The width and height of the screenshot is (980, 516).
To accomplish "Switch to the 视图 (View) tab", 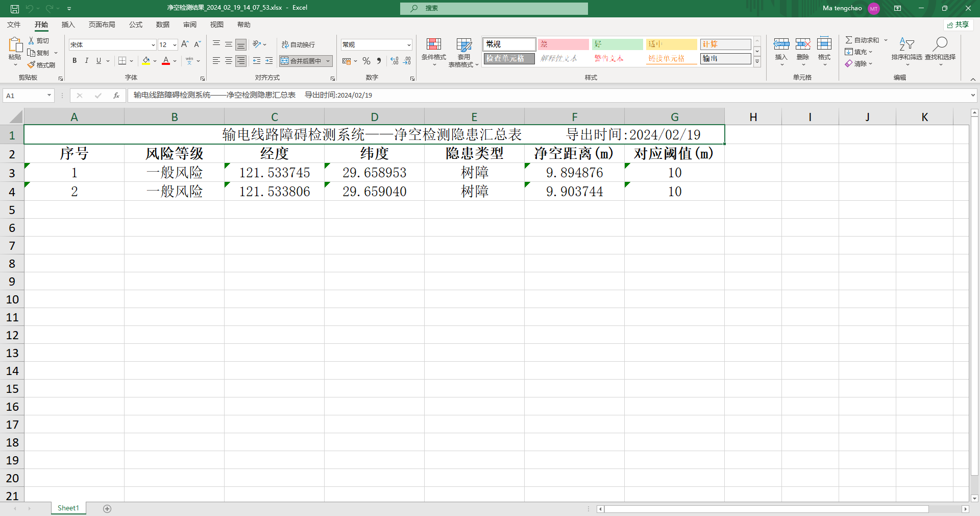I will [x=217, y=25].
